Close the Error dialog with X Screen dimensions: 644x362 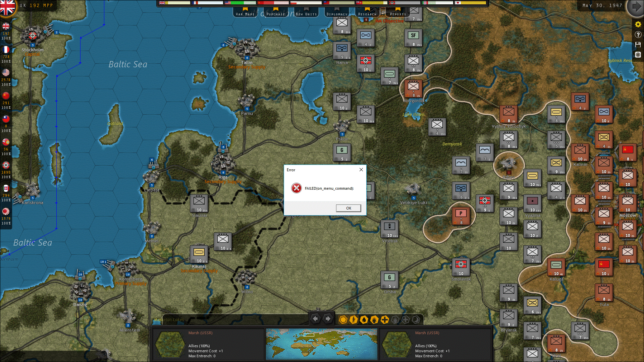pos(361,170)
